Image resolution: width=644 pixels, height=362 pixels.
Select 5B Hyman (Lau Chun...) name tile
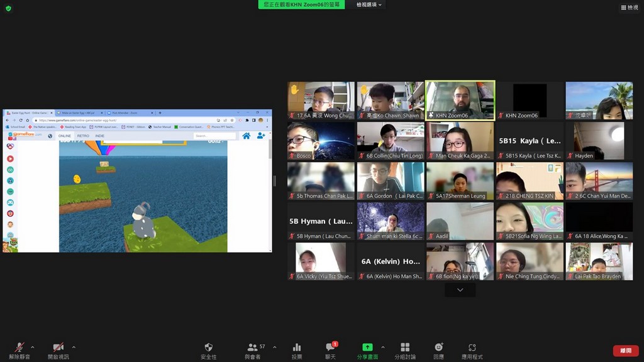coord(321,221)
